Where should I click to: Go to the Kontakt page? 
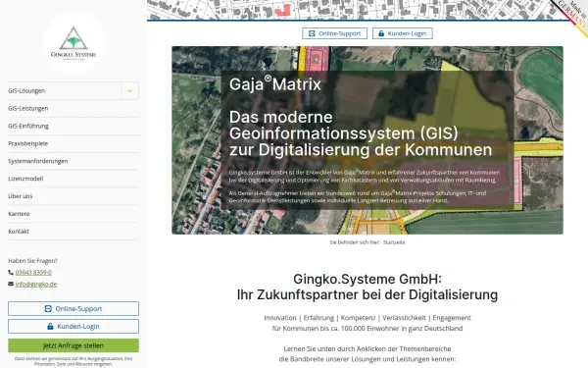pyautogui.click(x=73, y=232)
